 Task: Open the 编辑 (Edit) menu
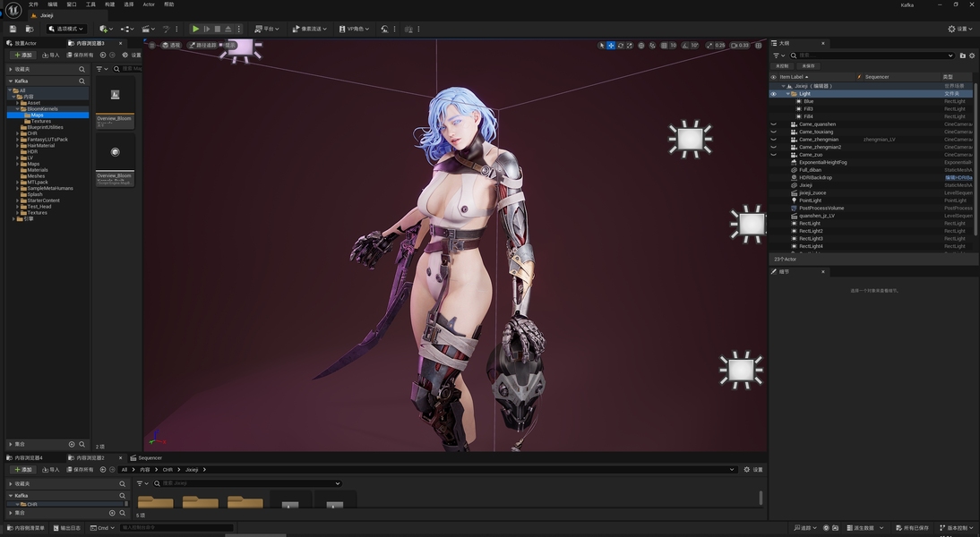click(53, 4)
